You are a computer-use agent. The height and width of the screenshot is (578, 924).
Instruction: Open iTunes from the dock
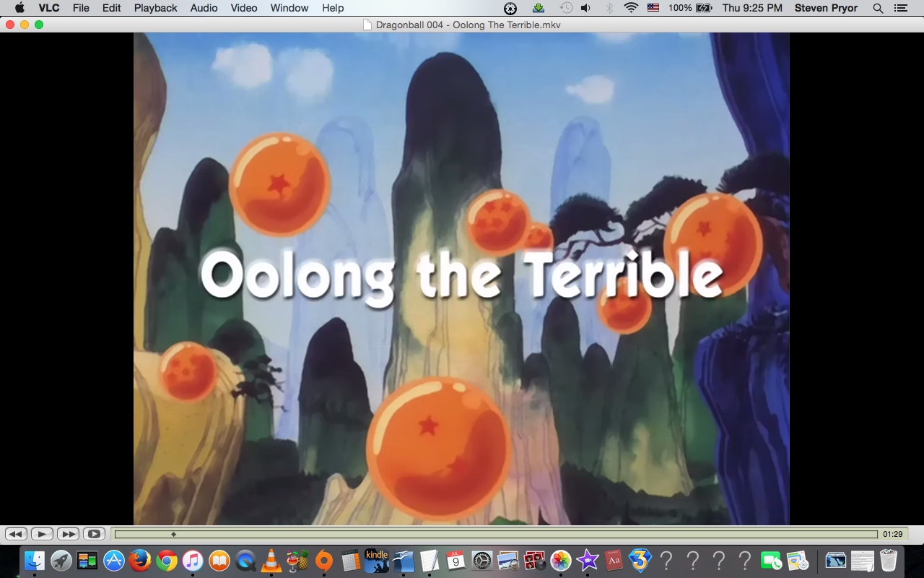(193, 560)
